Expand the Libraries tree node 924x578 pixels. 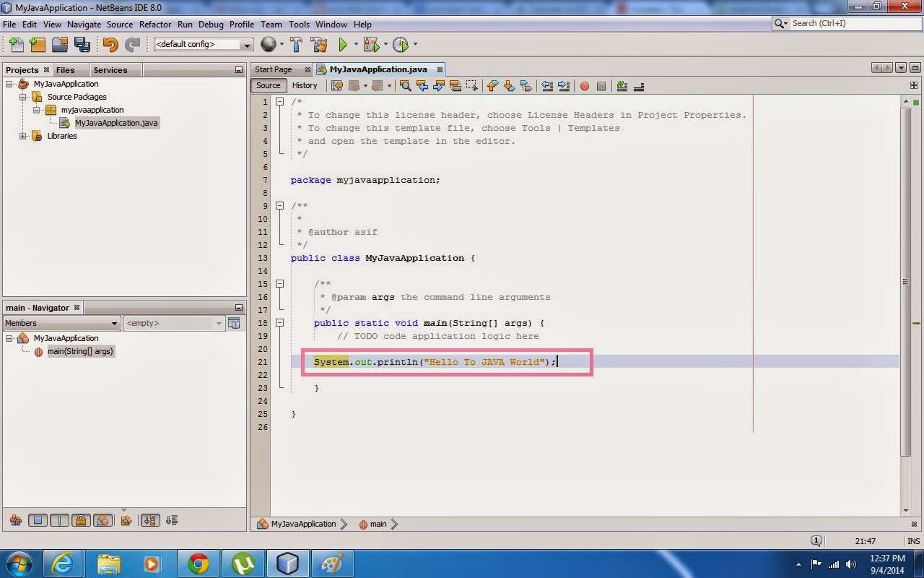tap(23, 136)
